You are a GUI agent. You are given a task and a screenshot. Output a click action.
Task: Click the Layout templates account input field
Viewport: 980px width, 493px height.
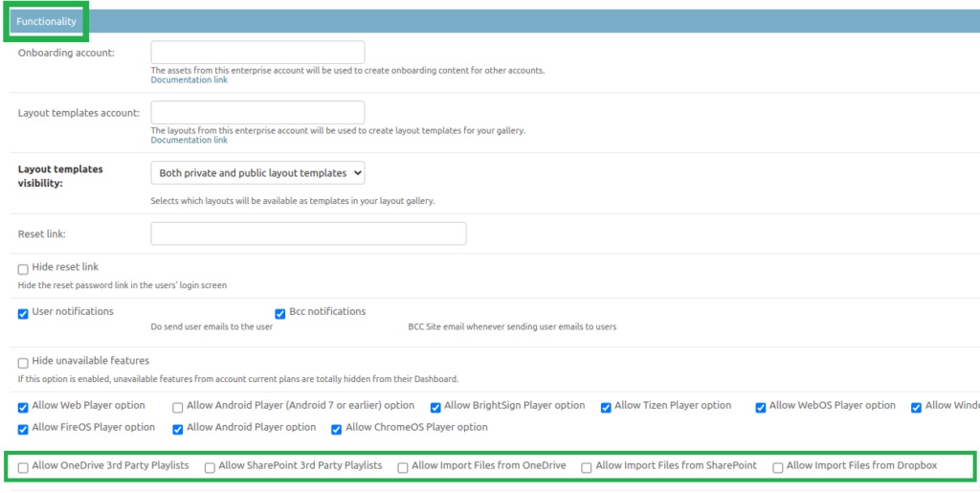coord(257,113)
